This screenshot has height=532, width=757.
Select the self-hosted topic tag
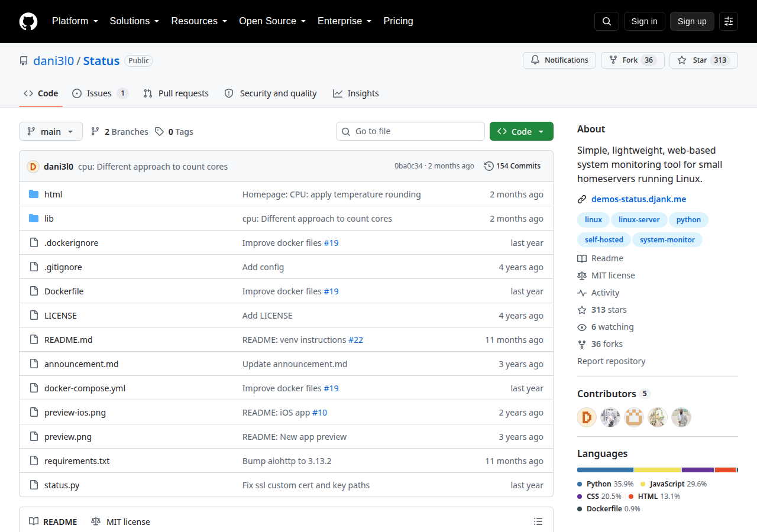click(x=604, y=240)
